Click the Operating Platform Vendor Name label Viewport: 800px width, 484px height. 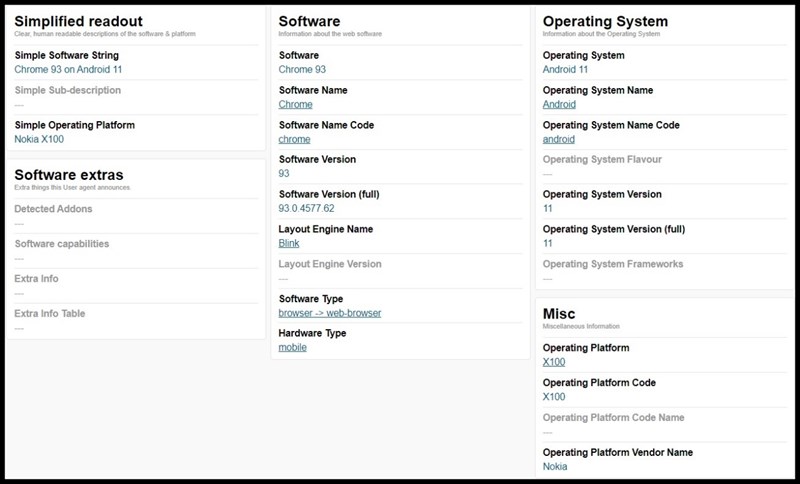[618, 452]
